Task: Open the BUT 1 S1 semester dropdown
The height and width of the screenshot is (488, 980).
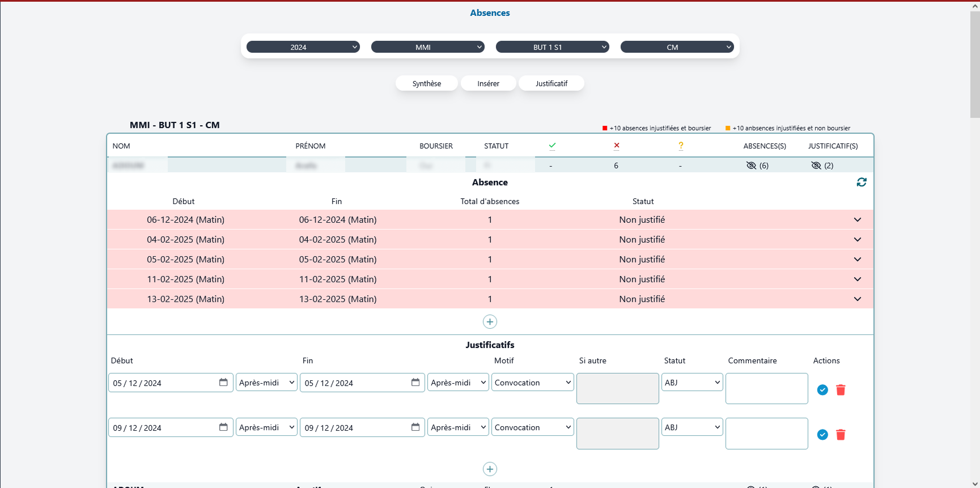Action: click(x=553, y=47)
